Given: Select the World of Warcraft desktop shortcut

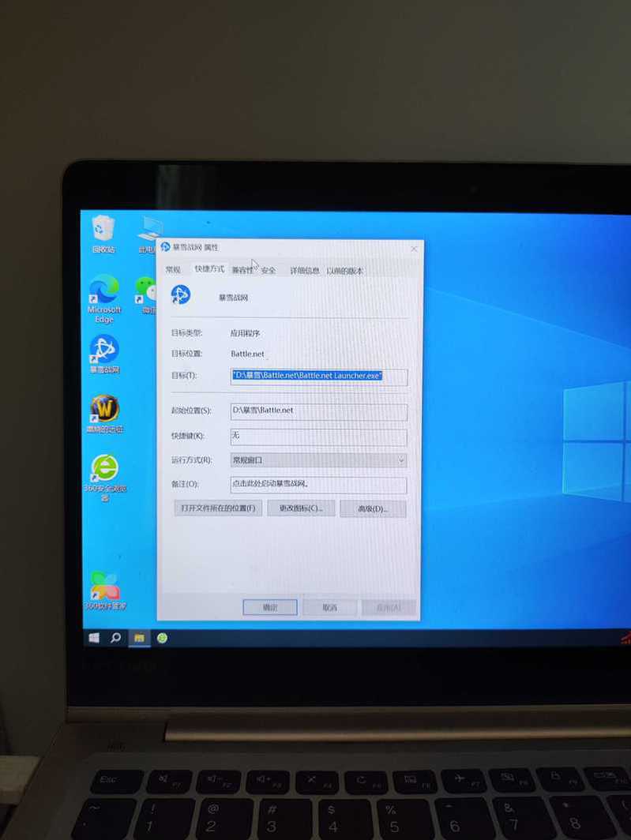Looking at the screenshot, I should [105, 414].
